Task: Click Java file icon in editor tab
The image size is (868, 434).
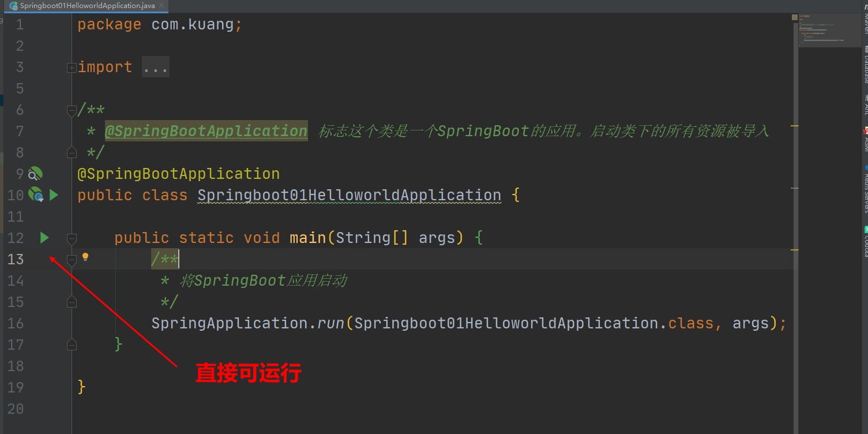Action: point(13,6)
